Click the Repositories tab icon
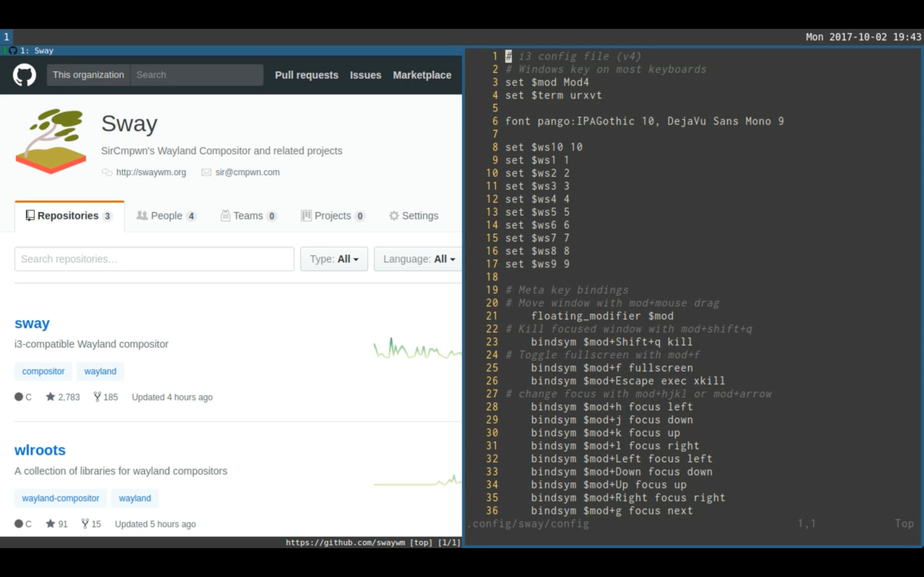This screenshot has height=577, width=924. click(x=30, y=215)
